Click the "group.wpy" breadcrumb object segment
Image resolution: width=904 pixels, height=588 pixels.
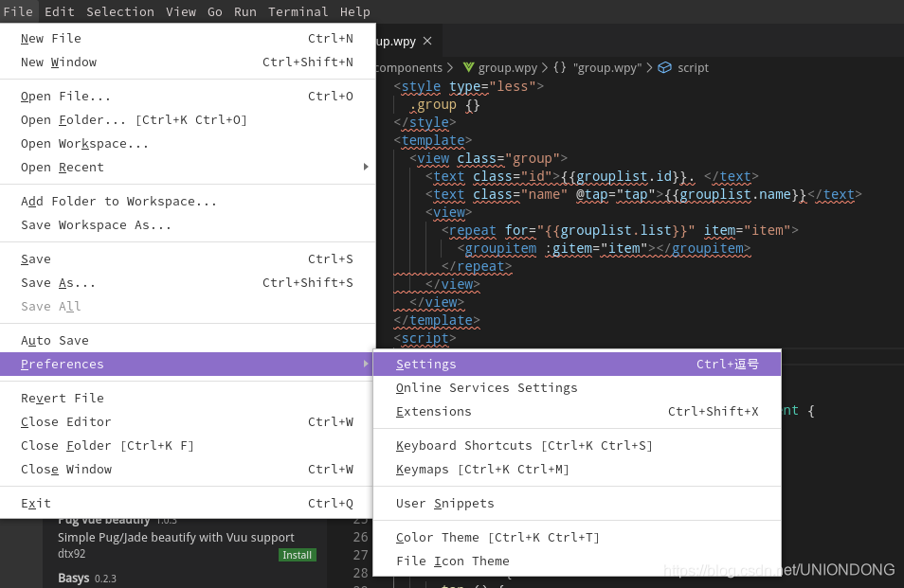point(607,68)
